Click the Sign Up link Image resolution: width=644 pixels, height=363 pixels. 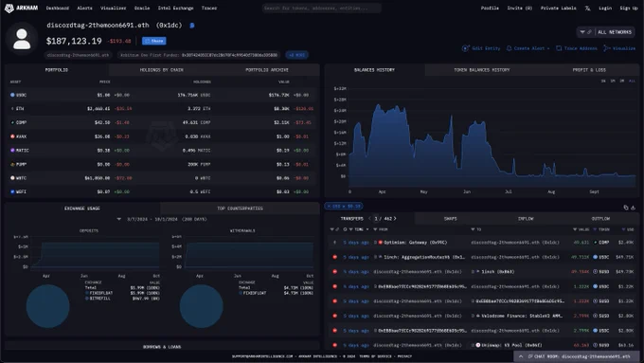[x=629, y=9]
